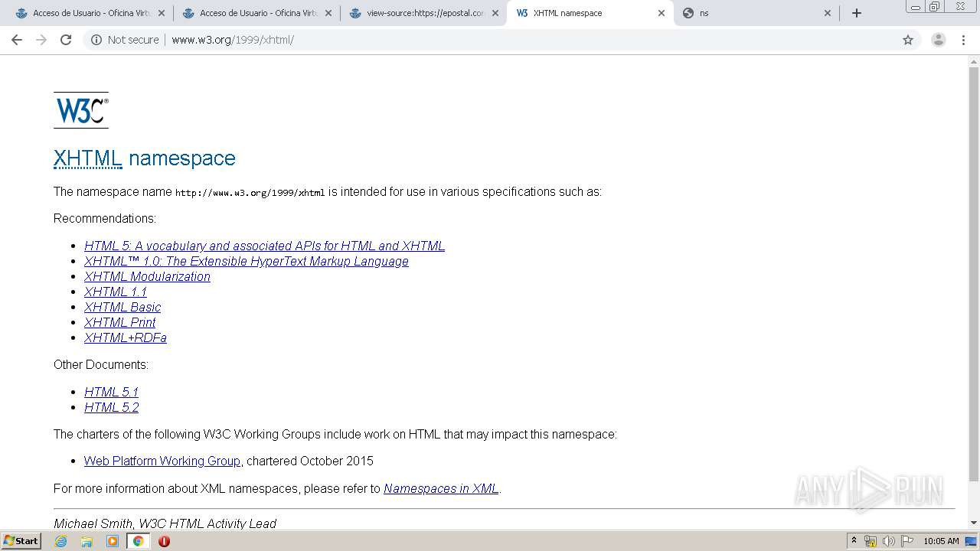
Task: Switch to the view-source epostal tab
Action: tap(423, 13)
